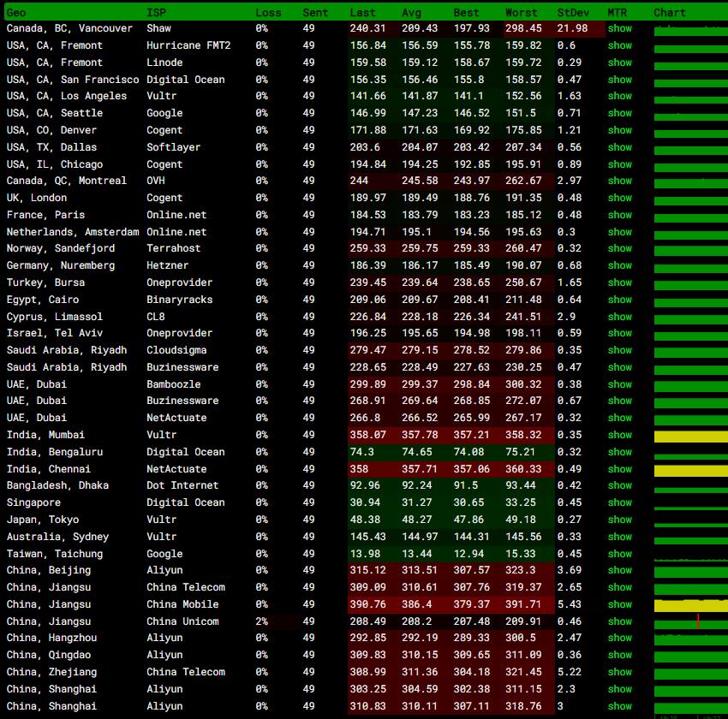
Task: Click the Last column header
Action: pos(362,13)
